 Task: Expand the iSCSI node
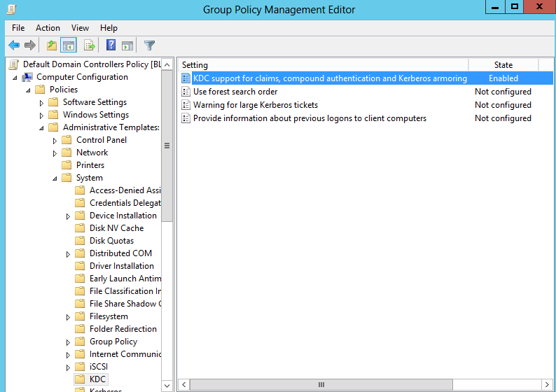click(x=68, y=368)
